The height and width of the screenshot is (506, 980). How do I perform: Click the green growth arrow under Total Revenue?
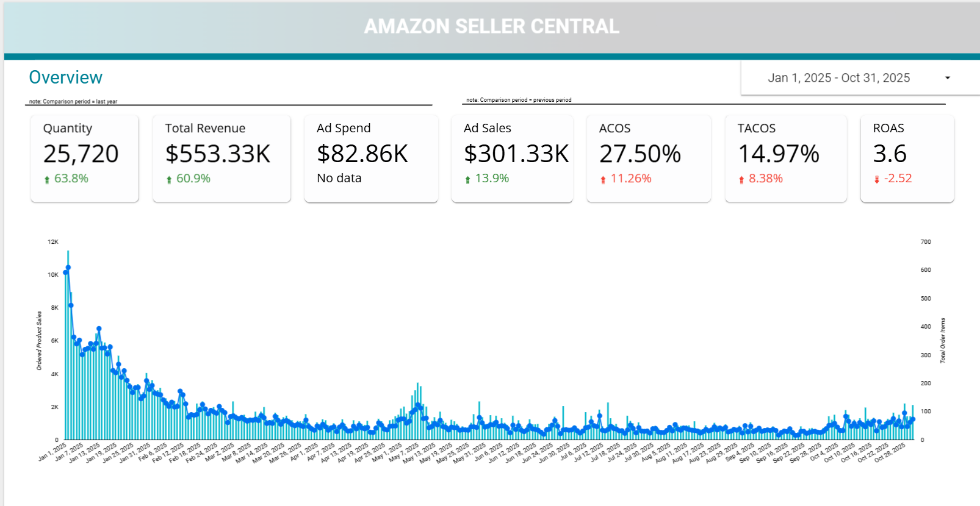coord(168,179)
